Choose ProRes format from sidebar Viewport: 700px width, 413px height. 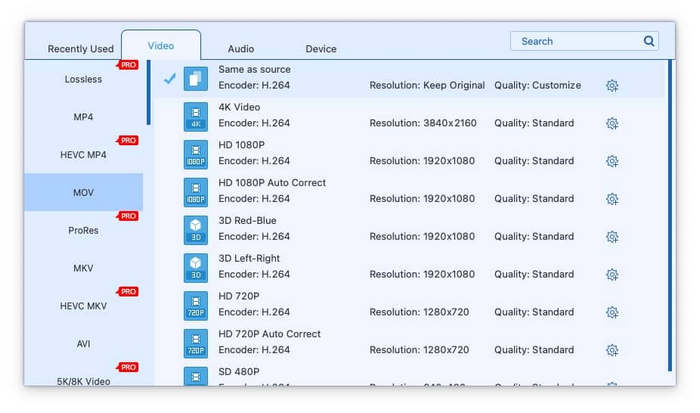tap(83, 230)
